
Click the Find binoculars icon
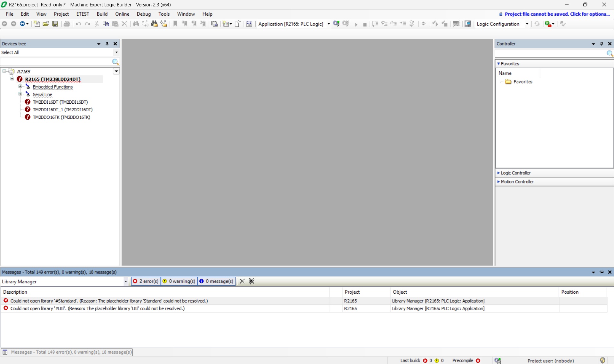(x=136, y=24)
